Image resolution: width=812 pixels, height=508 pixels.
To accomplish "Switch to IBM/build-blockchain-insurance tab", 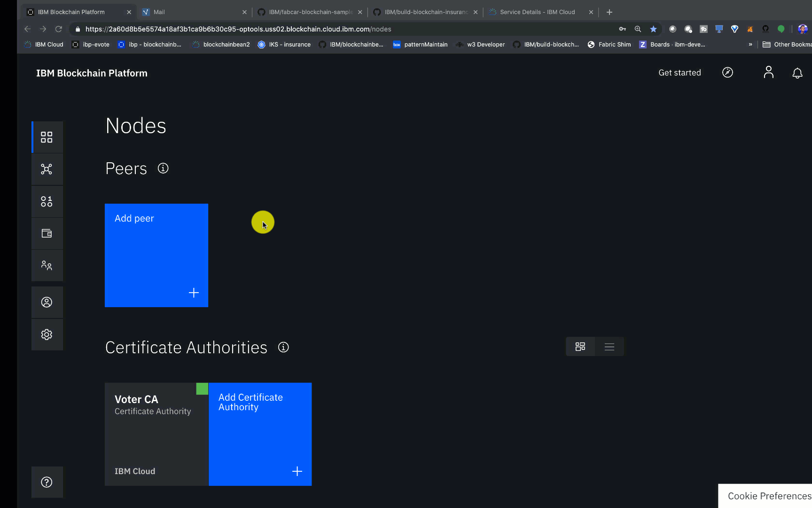I will (x=426, y=12).
